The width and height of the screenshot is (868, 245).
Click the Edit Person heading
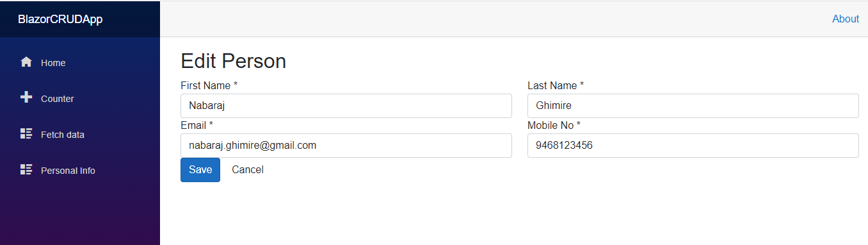(x=233, y=61)
